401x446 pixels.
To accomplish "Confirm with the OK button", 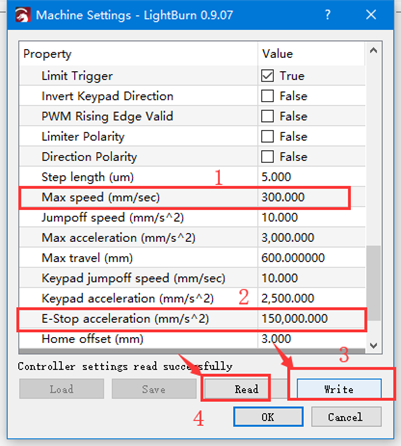I will point(268,417).
